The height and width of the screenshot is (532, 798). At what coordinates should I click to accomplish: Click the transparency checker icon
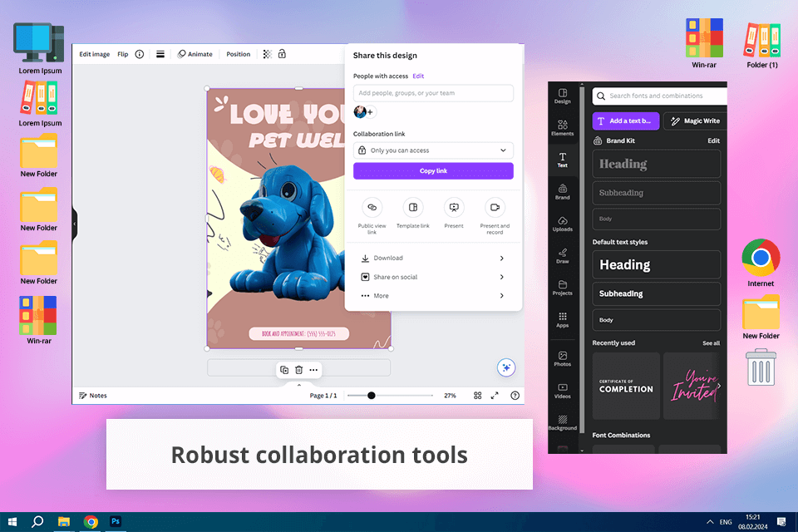pyautogui.click(x=267, y=54)
